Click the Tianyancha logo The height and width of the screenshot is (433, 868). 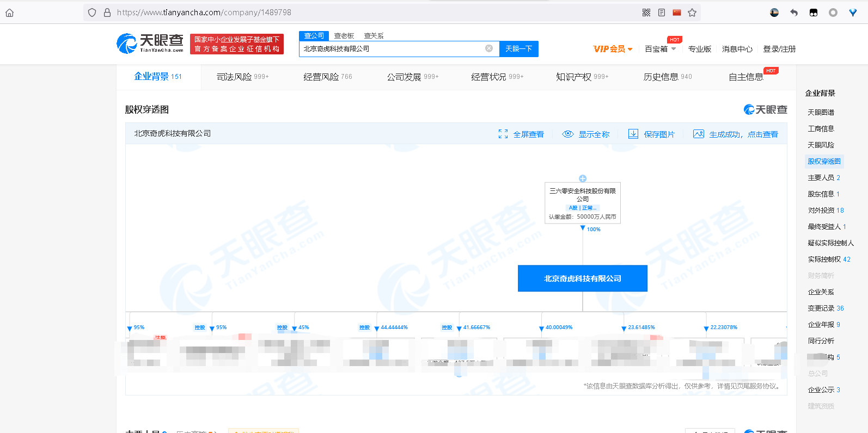click(150, 44)
